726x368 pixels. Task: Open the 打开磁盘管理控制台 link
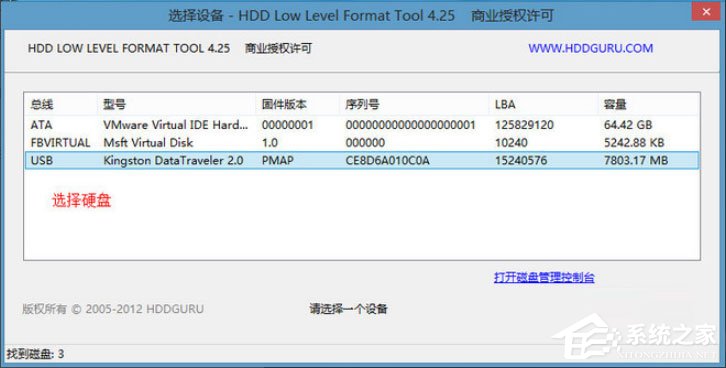544,277
